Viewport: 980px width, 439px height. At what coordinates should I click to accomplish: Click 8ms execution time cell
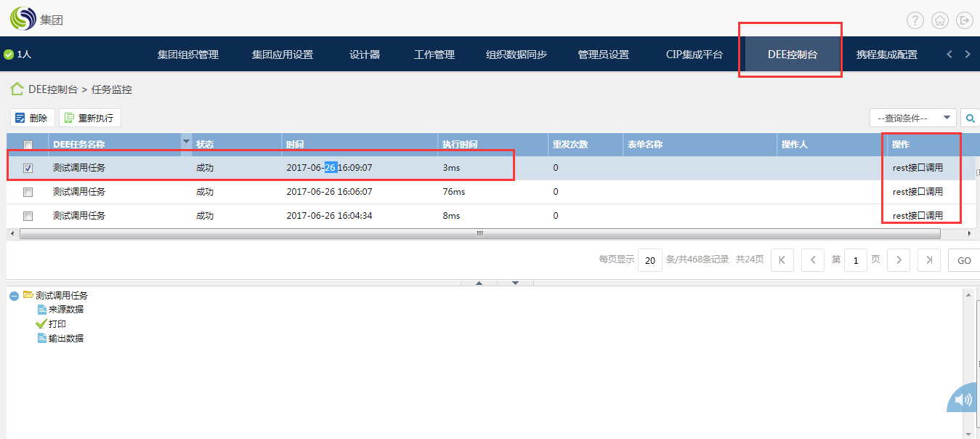click(451, 216)
